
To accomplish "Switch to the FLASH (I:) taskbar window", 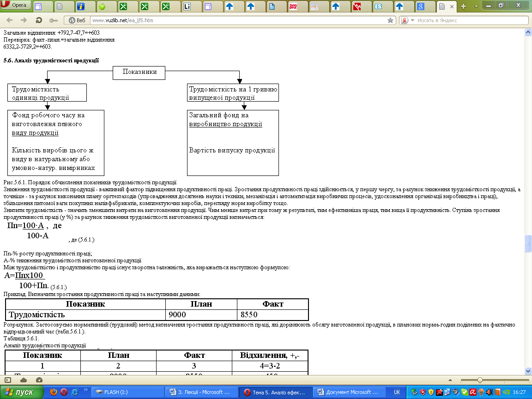I will (x=128, y=392).
